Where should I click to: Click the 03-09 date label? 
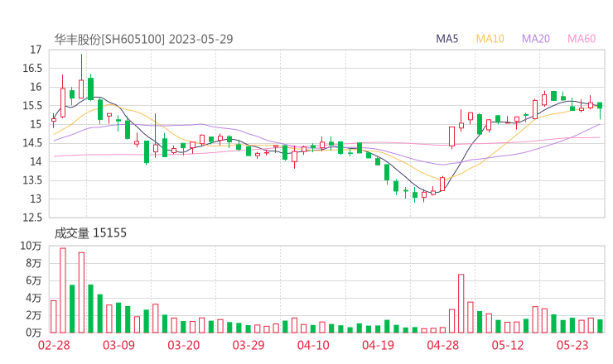coord(118,345)
